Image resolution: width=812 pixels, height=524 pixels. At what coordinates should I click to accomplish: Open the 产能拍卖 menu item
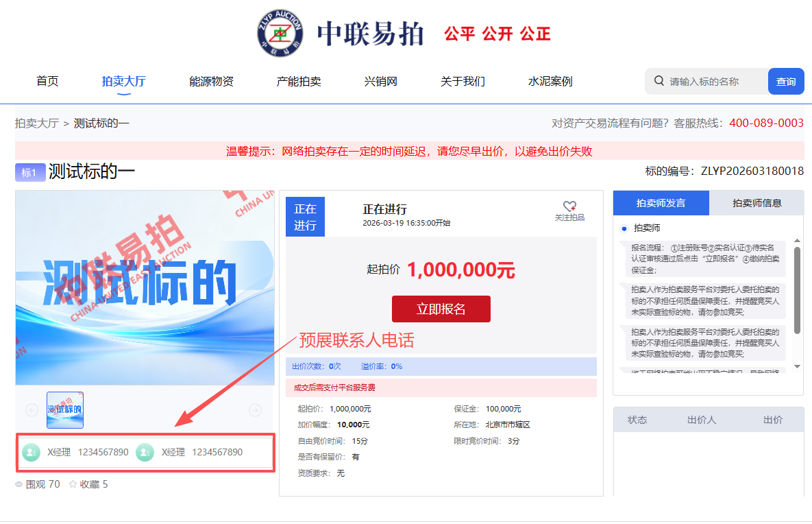tap(299, 82)
